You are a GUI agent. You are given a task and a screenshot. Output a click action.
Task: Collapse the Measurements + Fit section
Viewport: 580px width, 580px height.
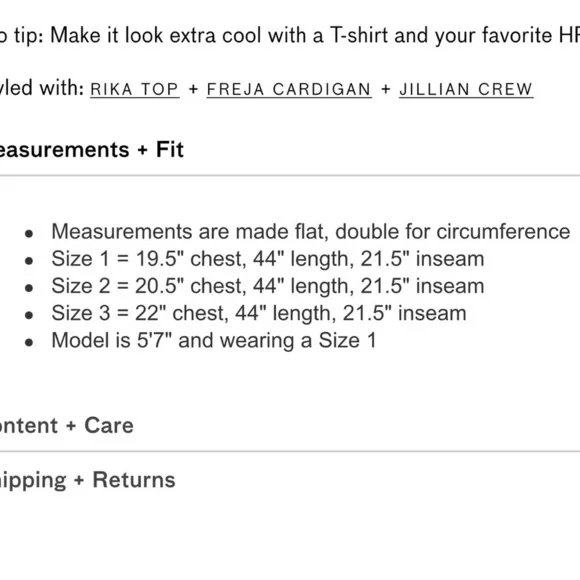point(91,149)
